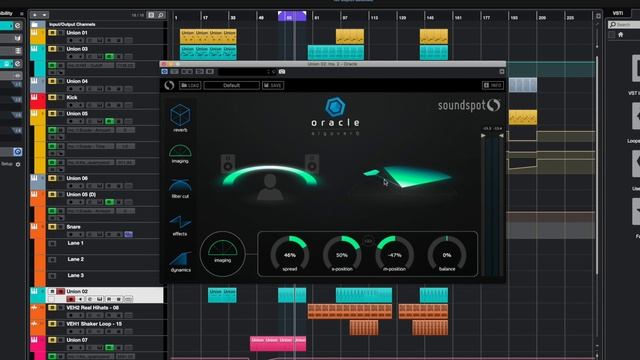
Task: Open the Default preset selector
Action: [231, 85]
